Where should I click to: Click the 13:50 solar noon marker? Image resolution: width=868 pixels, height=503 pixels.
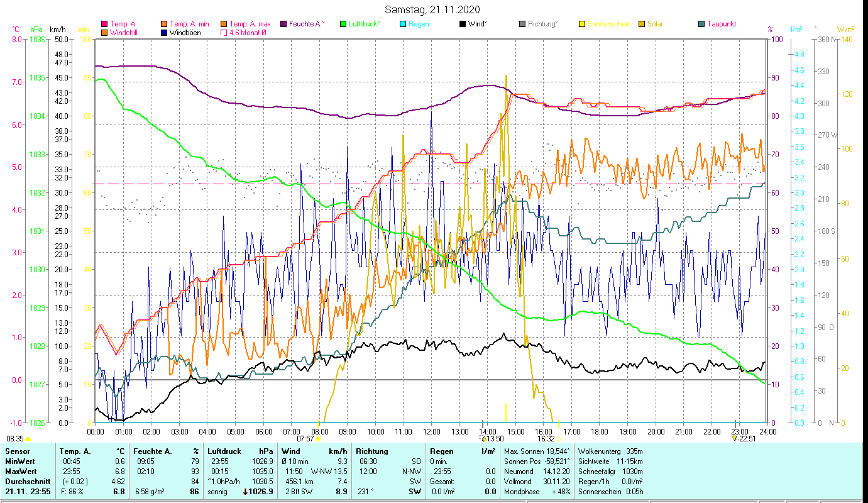[483, 439]
